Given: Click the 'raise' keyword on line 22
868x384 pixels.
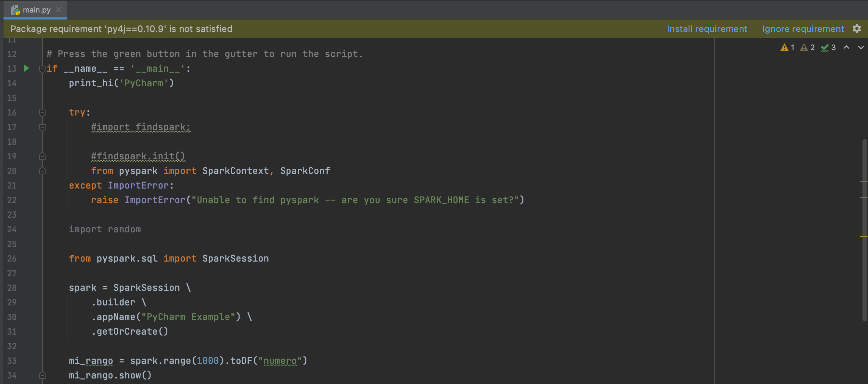Looking at the screenshot, I should tap(105, 200).
